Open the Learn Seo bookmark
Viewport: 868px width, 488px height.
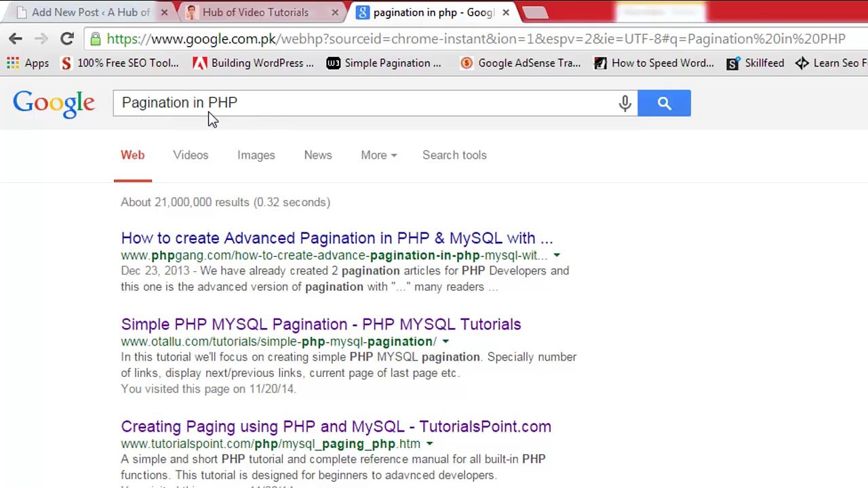[831, 63]
